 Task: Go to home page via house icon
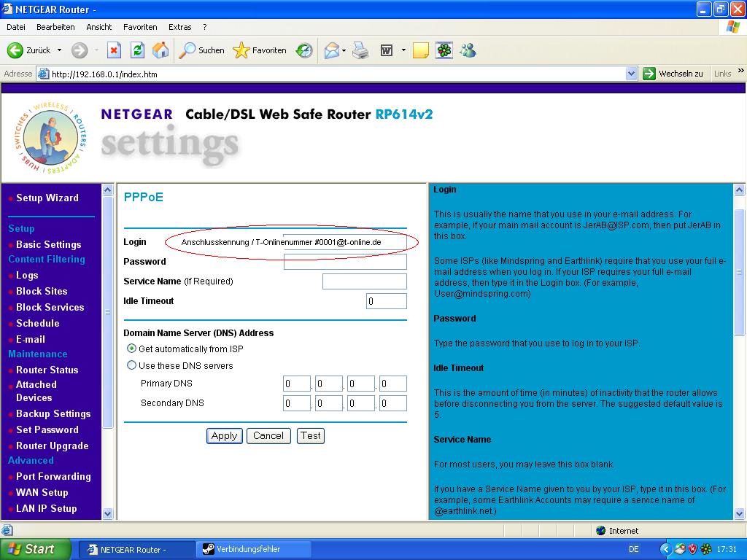click(x=160, y=50)
